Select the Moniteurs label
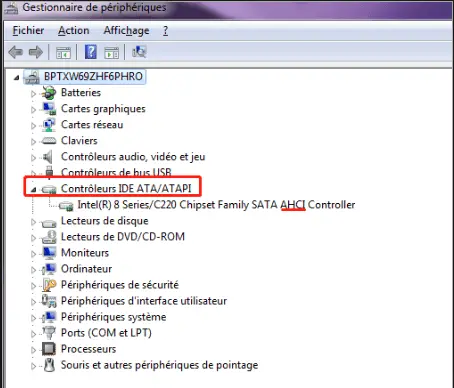 pyautogui.click(x=85, y=253)
